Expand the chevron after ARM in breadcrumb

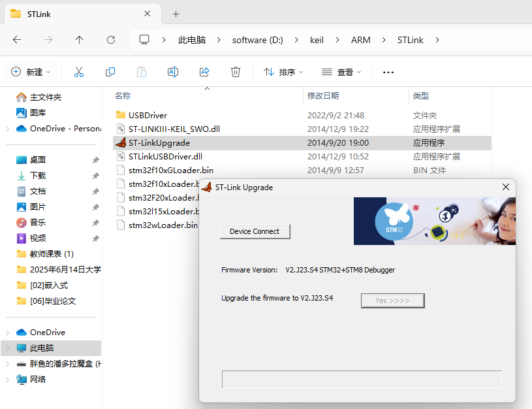[384, 40]
